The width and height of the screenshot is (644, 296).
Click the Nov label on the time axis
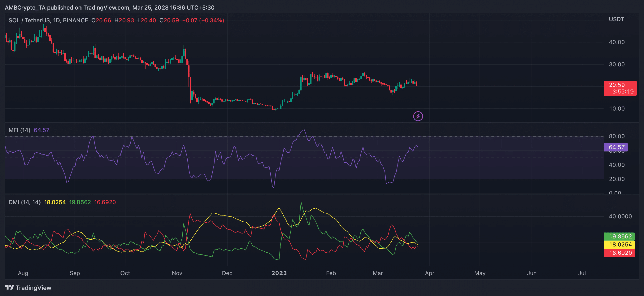point(177,273)
